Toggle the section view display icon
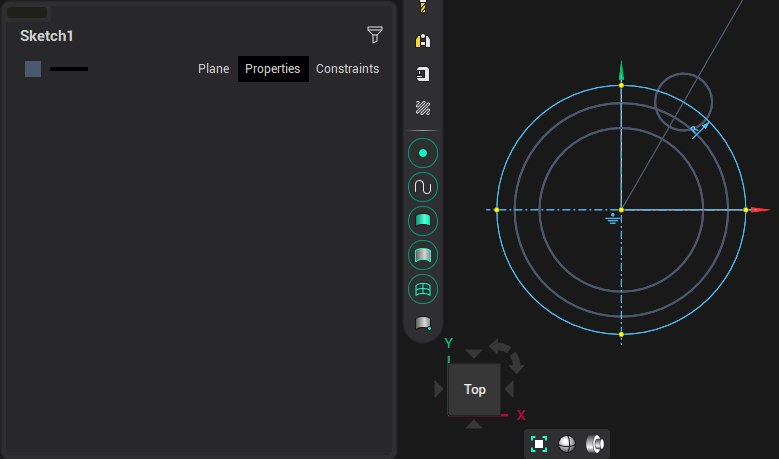779x459 pixels. click(x=595, y=444)
